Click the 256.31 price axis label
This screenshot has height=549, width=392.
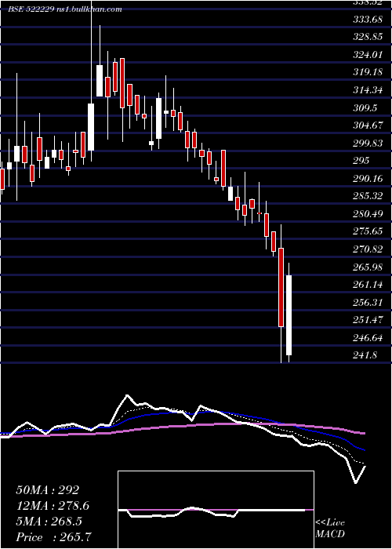[367, 302]
